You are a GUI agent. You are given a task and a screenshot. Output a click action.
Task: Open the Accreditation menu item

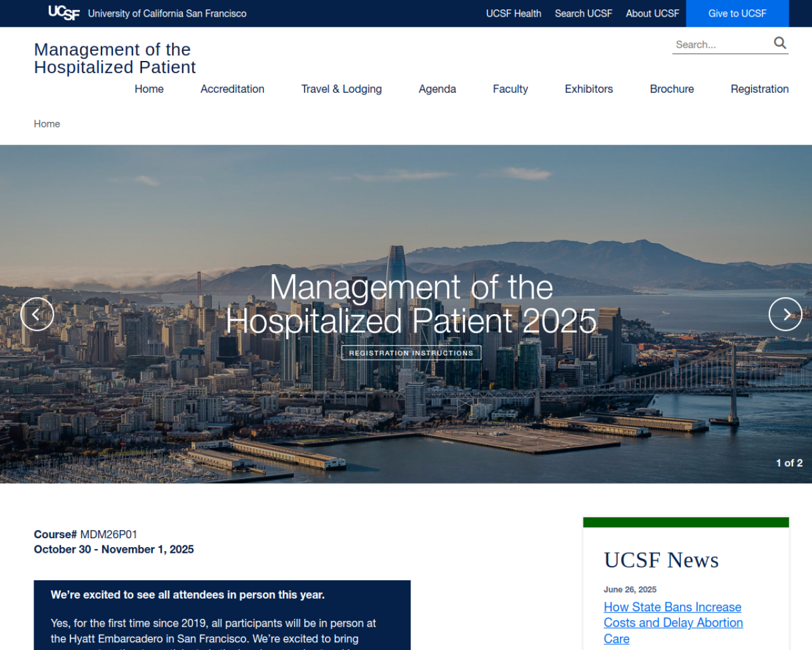pyautogui.click(x=232, y=89)
